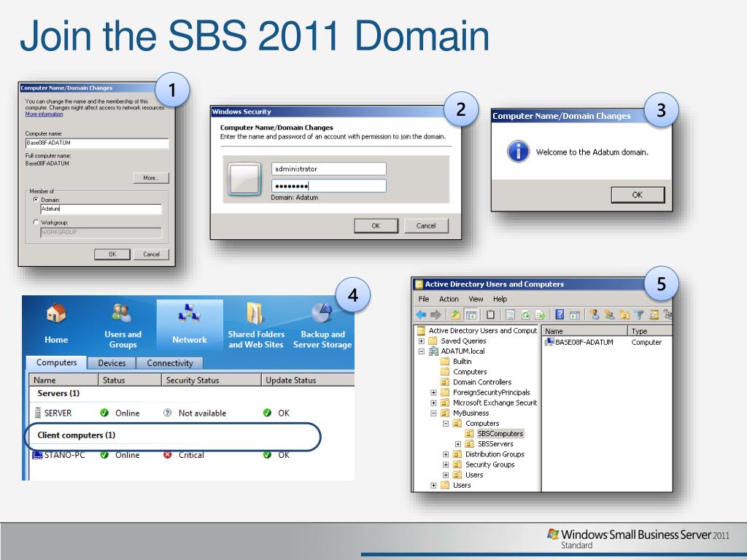Click OK in the Windows Security dialog
The width and height of the screenshot is (747, 560).
[x=376, y=226]
